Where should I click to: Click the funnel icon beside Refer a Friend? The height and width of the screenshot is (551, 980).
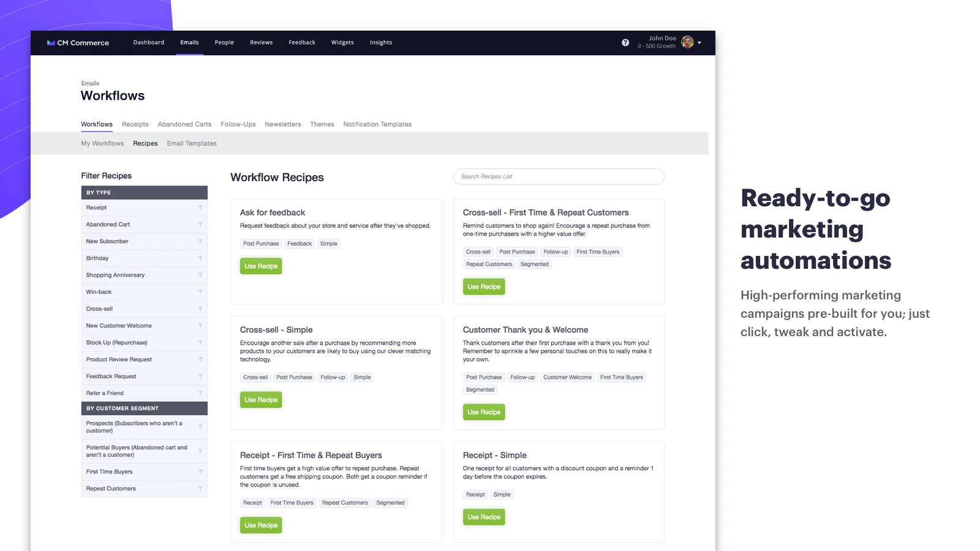pos(200,393)
